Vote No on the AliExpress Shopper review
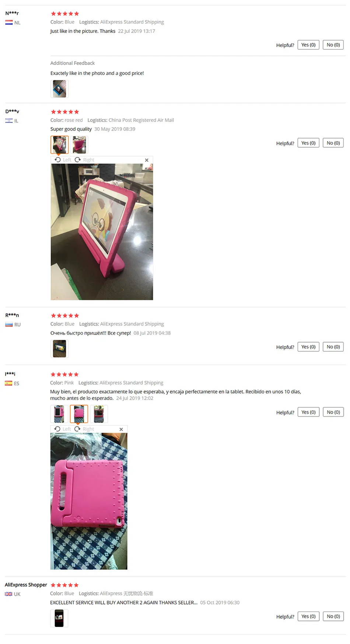The image size is (350, 644). (333, 616)
